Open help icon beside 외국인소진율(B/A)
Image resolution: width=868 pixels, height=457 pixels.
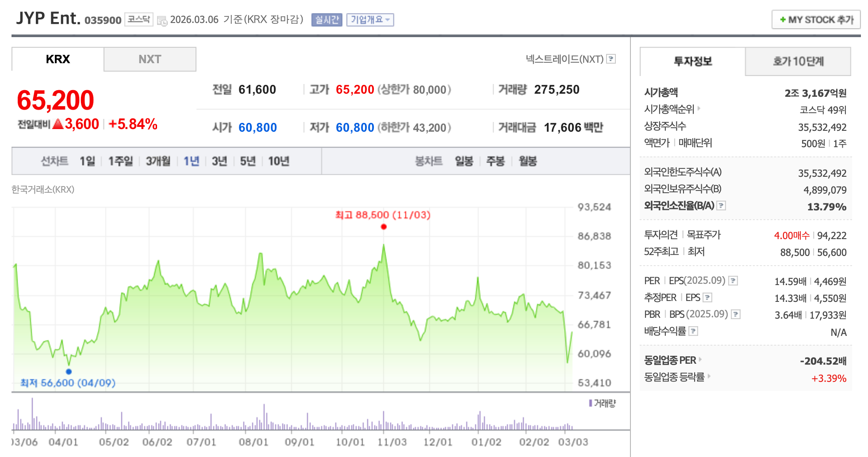tap(721, 206)
